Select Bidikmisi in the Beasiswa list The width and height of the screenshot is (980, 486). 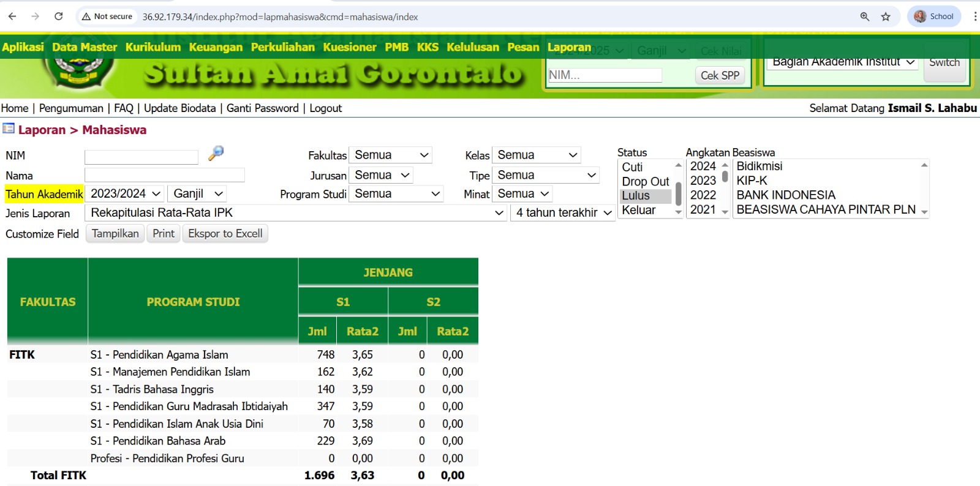pyautogui.click(x=759, y=166)
